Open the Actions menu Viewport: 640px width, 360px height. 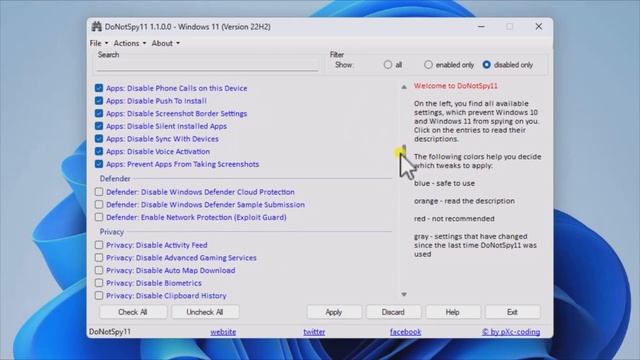[x=129, y=43]
